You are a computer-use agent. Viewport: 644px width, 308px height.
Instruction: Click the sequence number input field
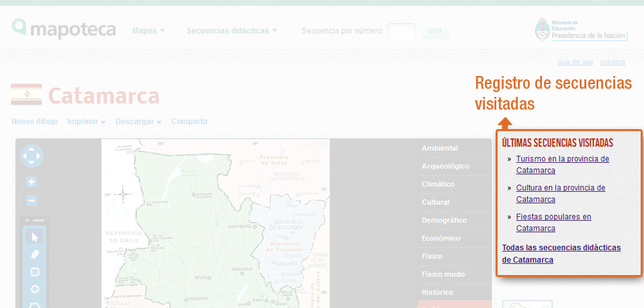(402, 31)
